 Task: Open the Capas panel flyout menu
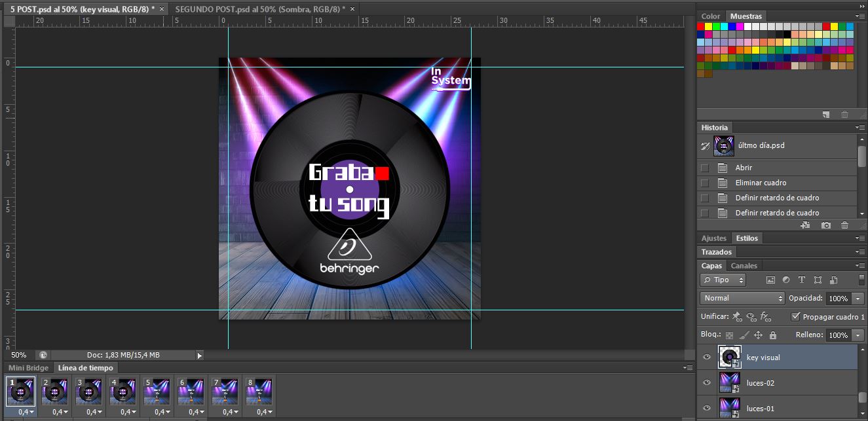(x=859, y=266)
